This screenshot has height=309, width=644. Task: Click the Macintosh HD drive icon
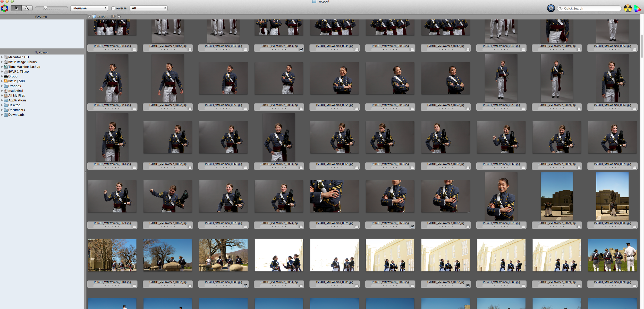6,57
